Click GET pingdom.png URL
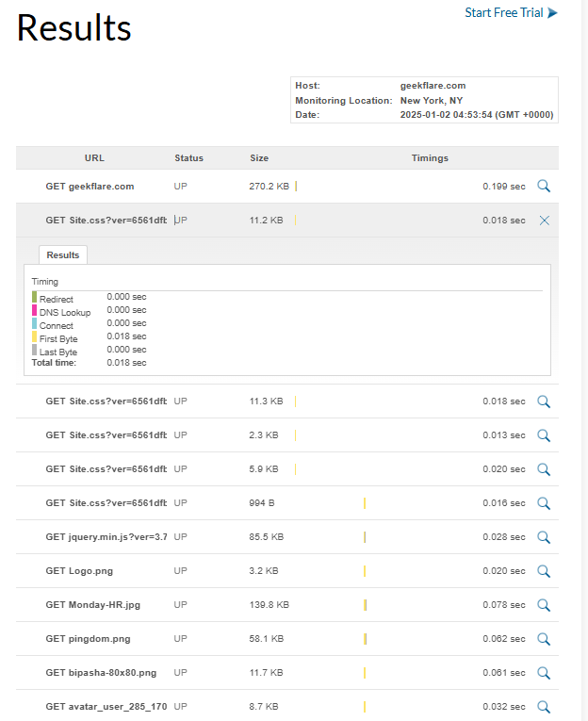 (88, 639)
